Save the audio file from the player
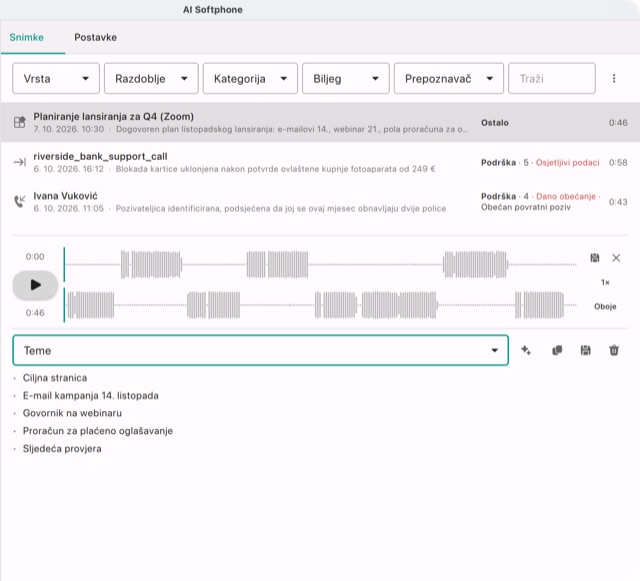Viewport: 640px width, 581px height. coord(595,258)
